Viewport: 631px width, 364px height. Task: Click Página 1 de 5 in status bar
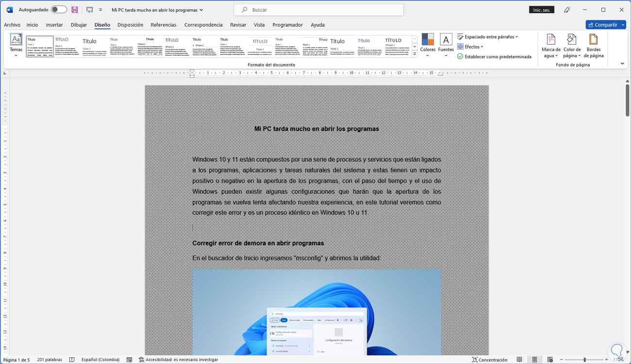(x=16, y=360)
